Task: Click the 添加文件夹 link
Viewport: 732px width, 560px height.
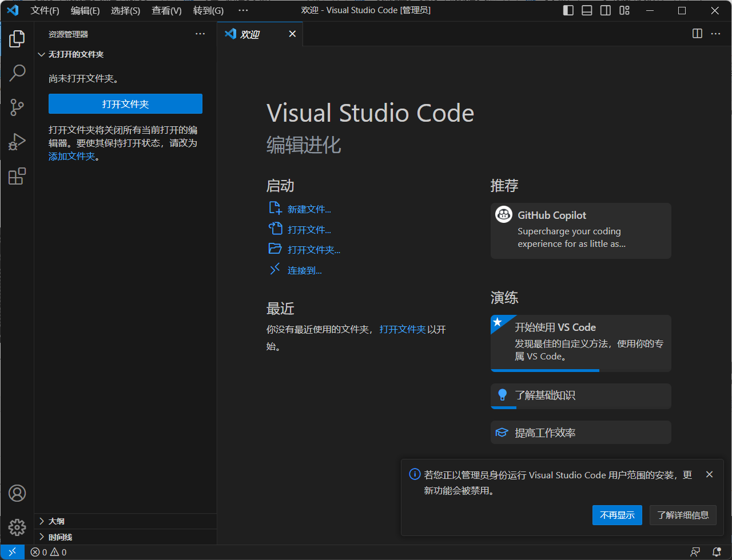Action: 71,156
